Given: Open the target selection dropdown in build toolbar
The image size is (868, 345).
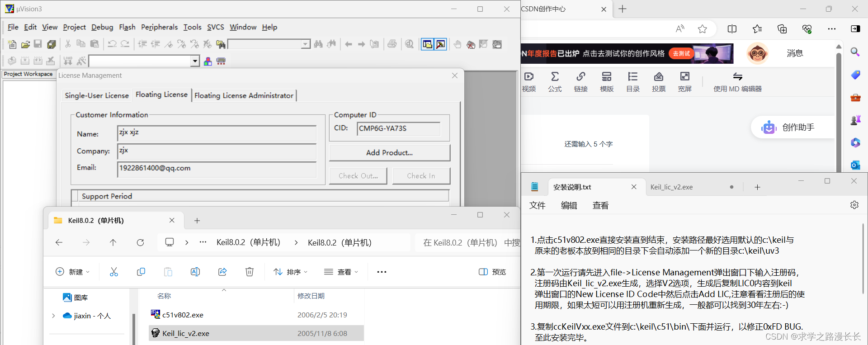Looking at the screenshot, I should [x=195, y=61].
